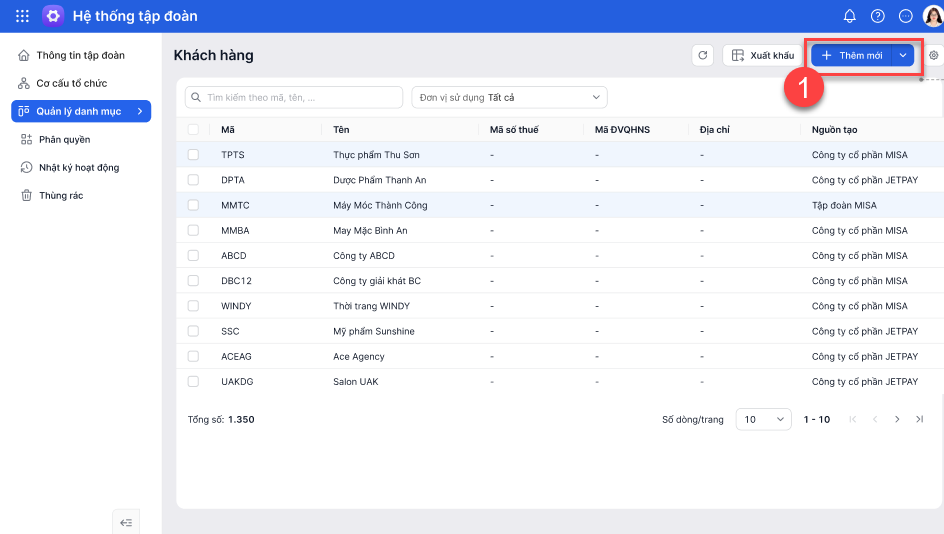Open table settings gear icon
The image size is (944, 534).
[934, 56]
